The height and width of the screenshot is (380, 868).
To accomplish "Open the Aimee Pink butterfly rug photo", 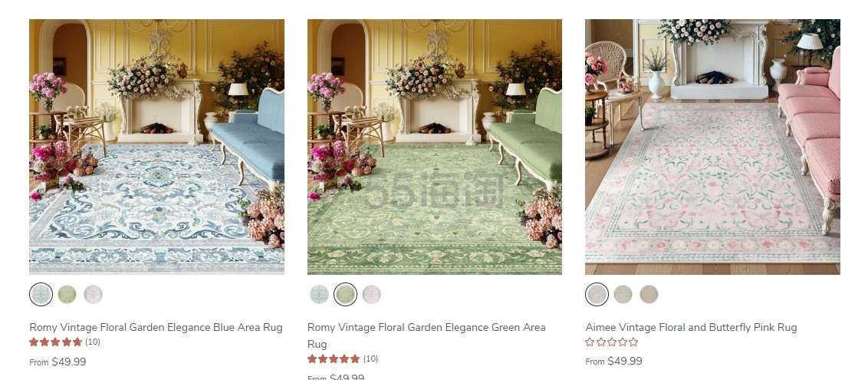I will click(712, 147).
